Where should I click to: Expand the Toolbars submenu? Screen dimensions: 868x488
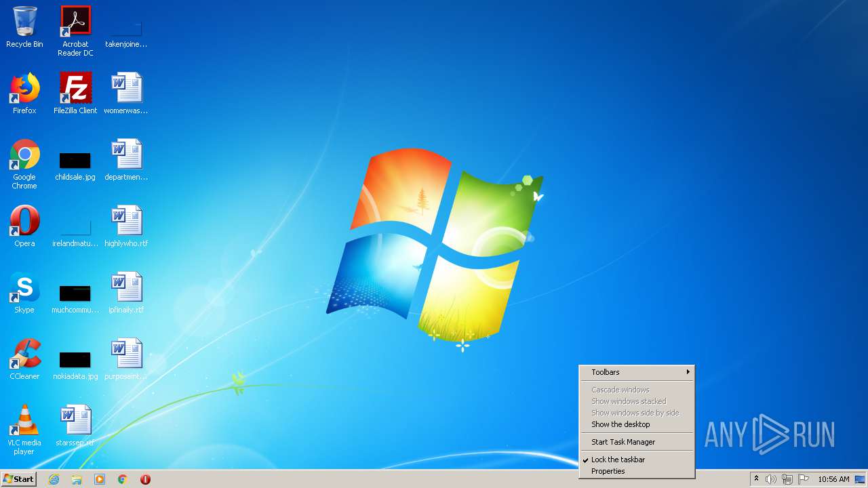pyautogui.click(x=637, y=372)
